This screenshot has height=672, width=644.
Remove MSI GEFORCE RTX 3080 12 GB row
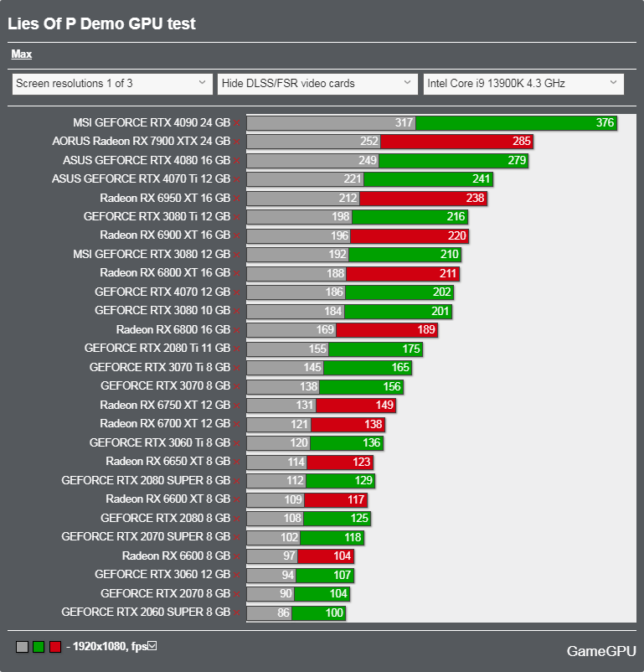coord(236,255)
